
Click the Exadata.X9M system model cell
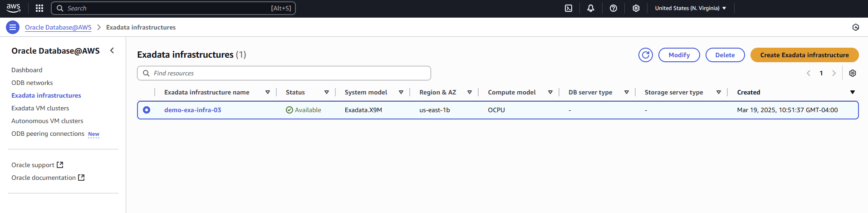point(363,110)
